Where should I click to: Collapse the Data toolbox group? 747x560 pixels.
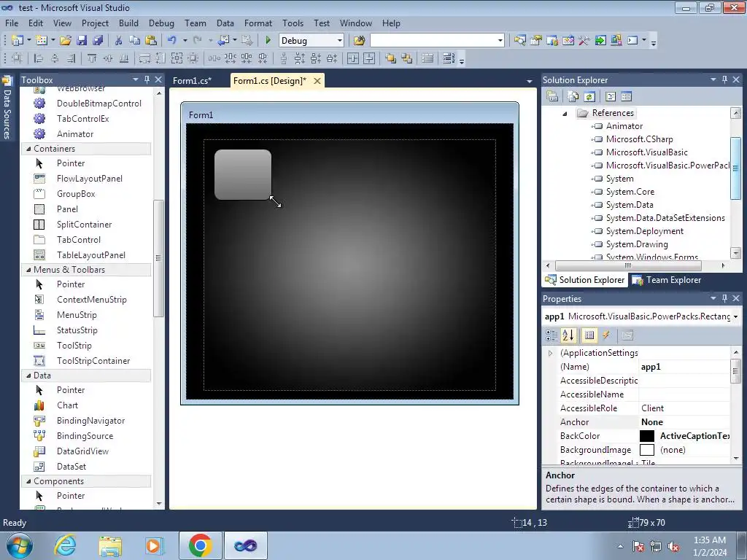point(28,376)
